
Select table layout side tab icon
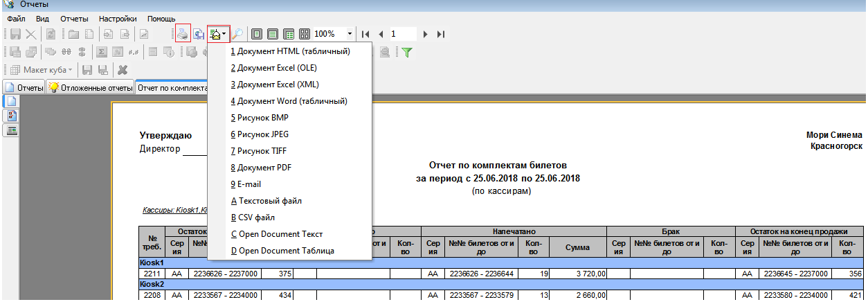pyautogui.click(x=12, y=130)
